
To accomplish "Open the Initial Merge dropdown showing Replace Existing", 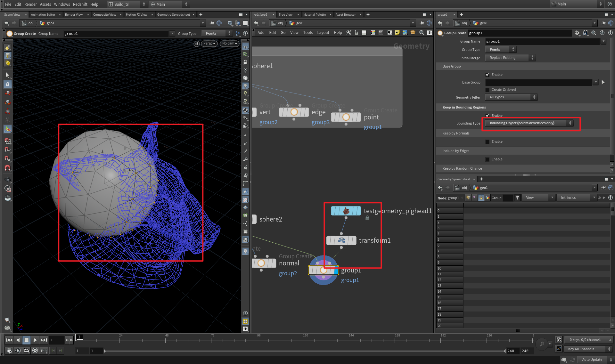I will tap(509, 58).
